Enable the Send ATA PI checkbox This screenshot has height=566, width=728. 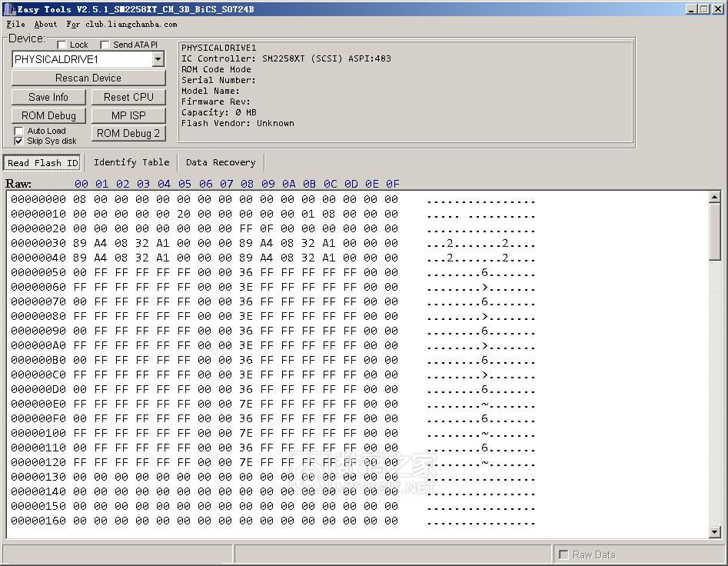point(105,45)
